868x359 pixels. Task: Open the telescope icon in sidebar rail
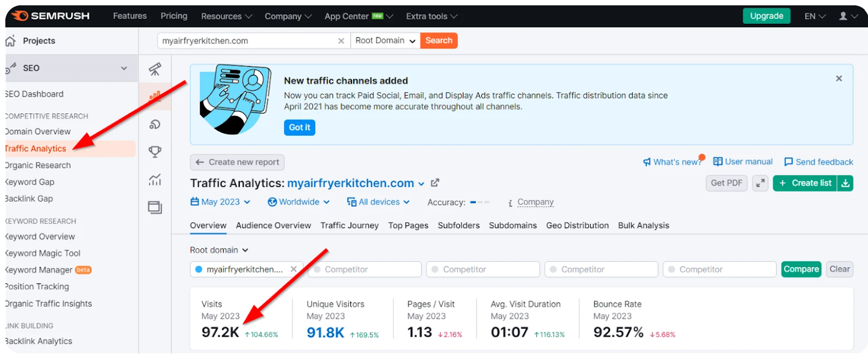click(x=155, y=69)
